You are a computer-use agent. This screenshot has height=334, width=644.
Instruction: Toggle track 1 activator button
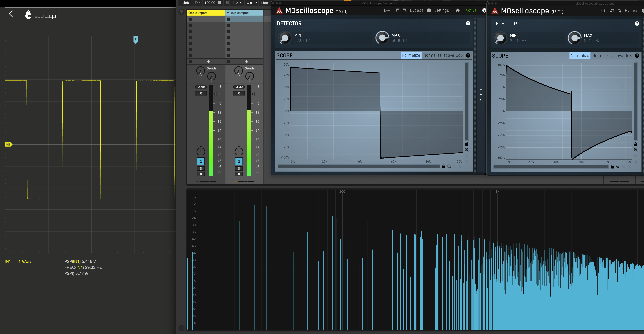click(x=201, y=161)
